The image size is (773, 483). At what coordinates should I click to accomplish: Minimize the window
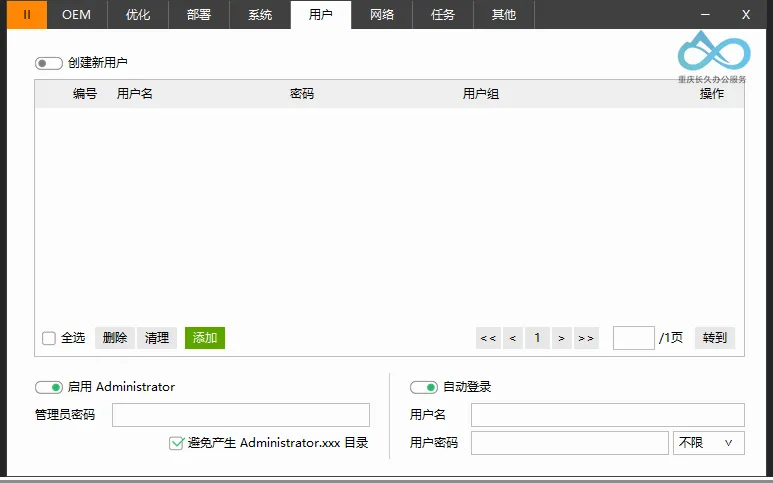[705, 15]
